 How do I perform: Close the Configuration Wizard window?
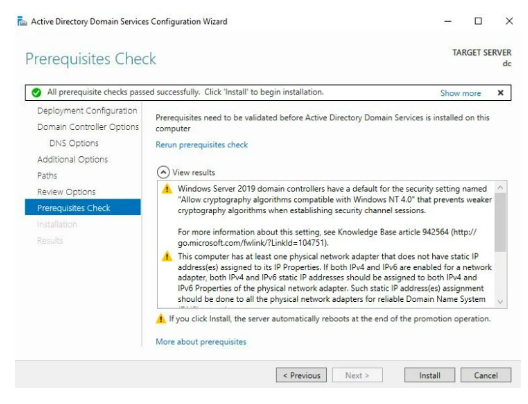(x=509, y=21)
